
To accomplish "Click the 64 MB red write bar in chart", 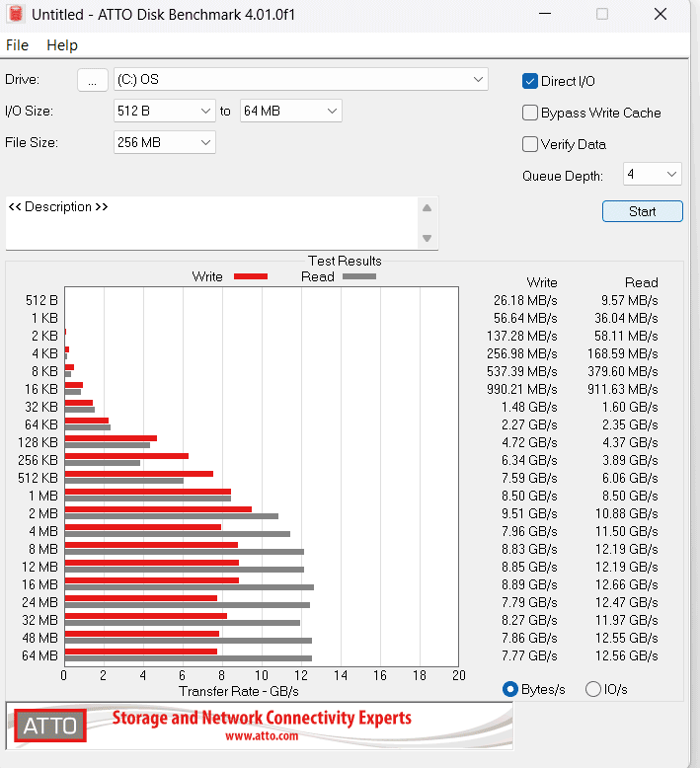I will pyautogui.click(x=141, y=652).
